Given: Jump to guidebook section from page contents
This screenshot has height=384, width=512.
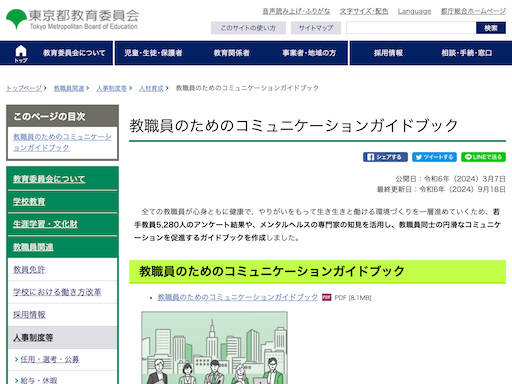Looking at the screenshot, I should [62, 142].
